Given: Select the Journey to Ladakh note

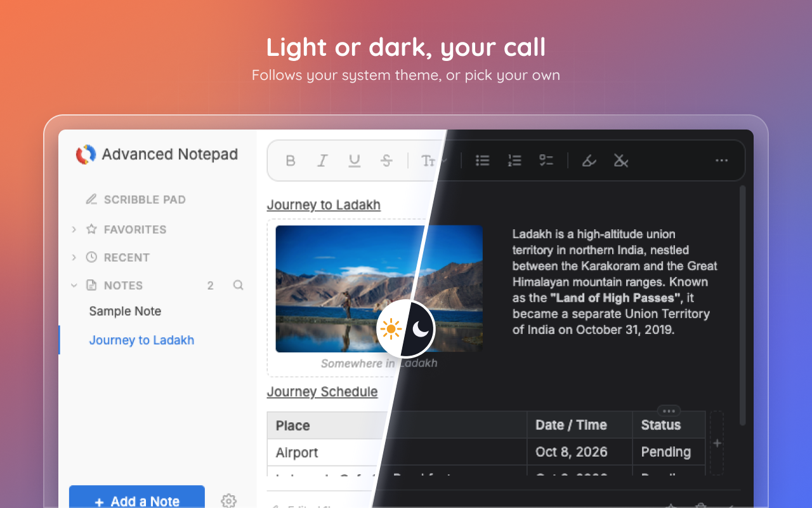Looking at the screenshot, I should pos(141,340).
